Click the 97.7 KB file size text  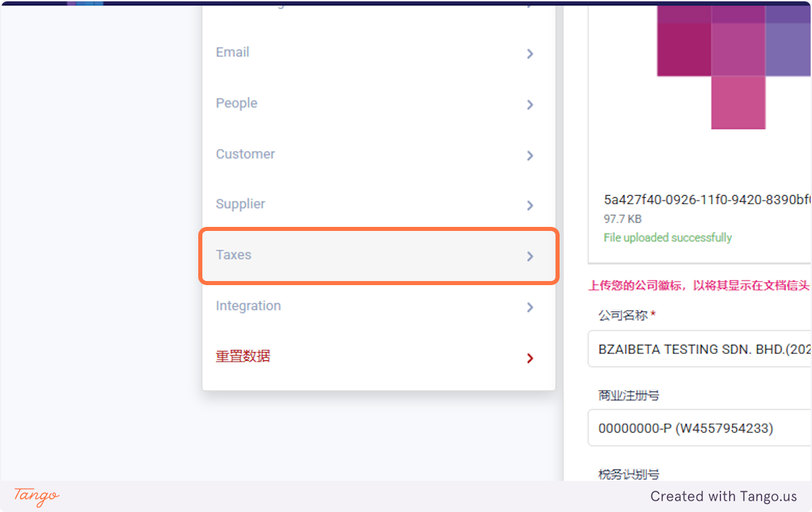pos(623,219)
